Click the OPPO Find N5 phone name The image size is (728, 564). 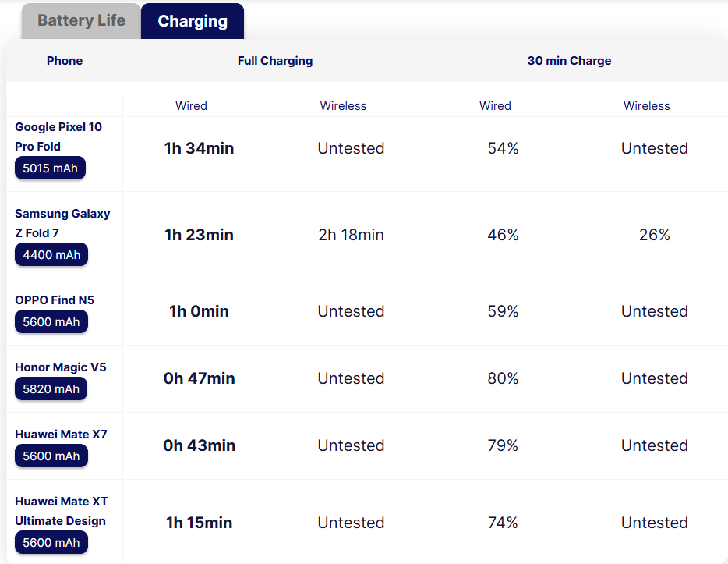(55, 300)
